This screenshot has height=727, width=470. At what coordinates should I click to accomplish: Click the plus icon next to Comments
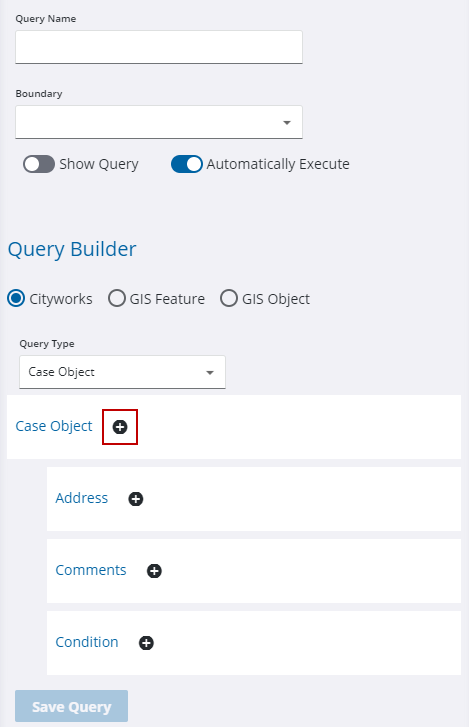pos(154,571)
